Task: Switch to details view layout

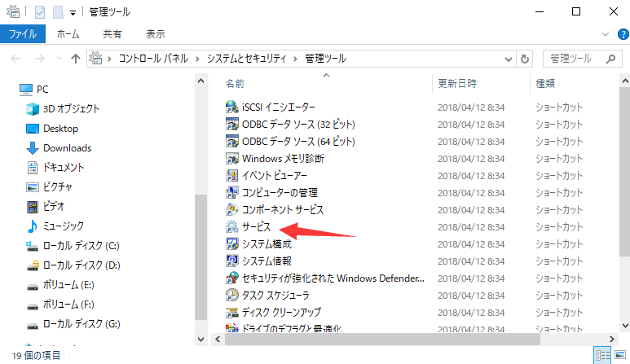Action: [x=602, y=355]
